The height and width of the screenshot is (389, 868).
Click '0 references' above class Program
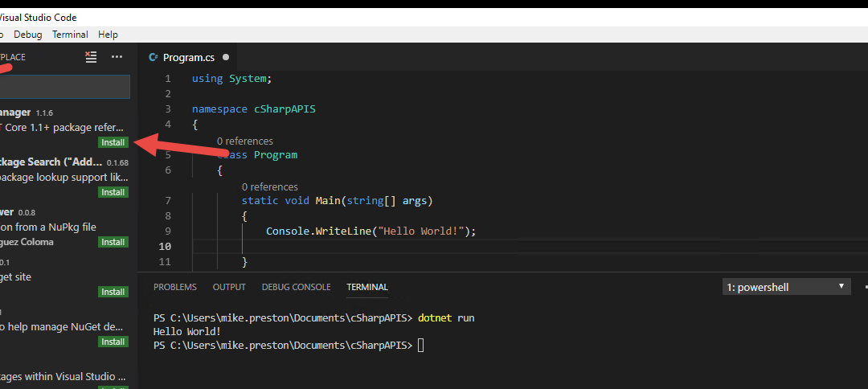point(244,141)
